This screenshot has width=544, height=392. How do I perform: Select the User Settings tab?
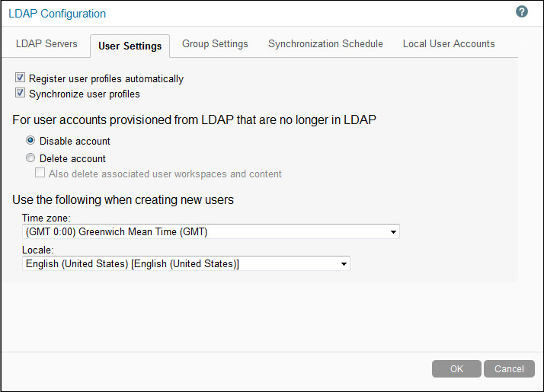click(130, 46)
